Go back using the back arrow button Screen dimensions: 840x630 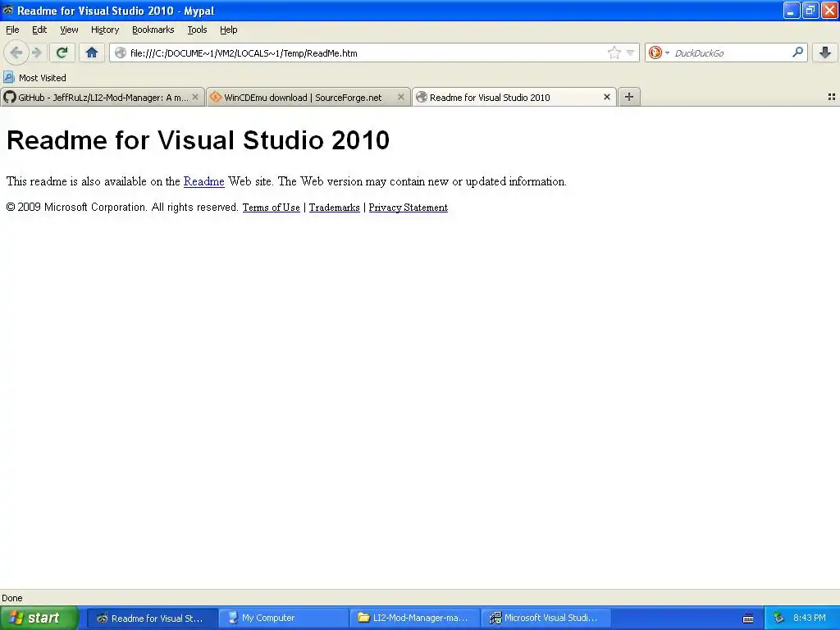tap(16, 53)
